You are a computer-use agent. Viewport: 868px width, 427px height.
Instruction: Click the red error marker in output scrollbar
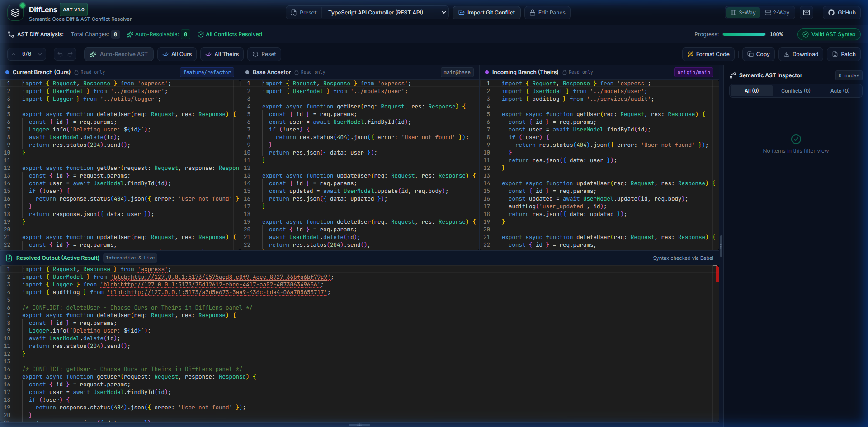[717, 274]
